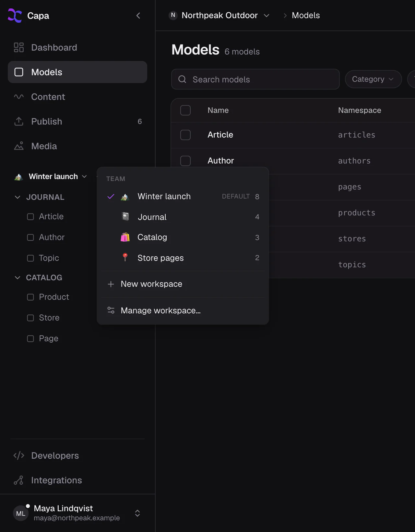Screen dimensions: 415x532
Task: Click the Media mountain icon
Action: (19, 146)
